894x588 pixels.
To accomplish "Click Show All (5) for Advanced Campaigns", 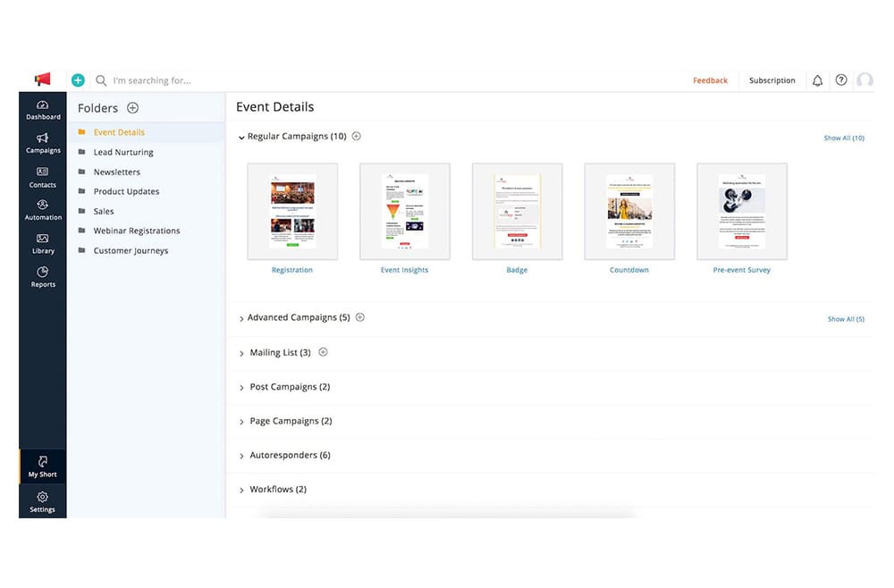I will (x=846, y=319).
